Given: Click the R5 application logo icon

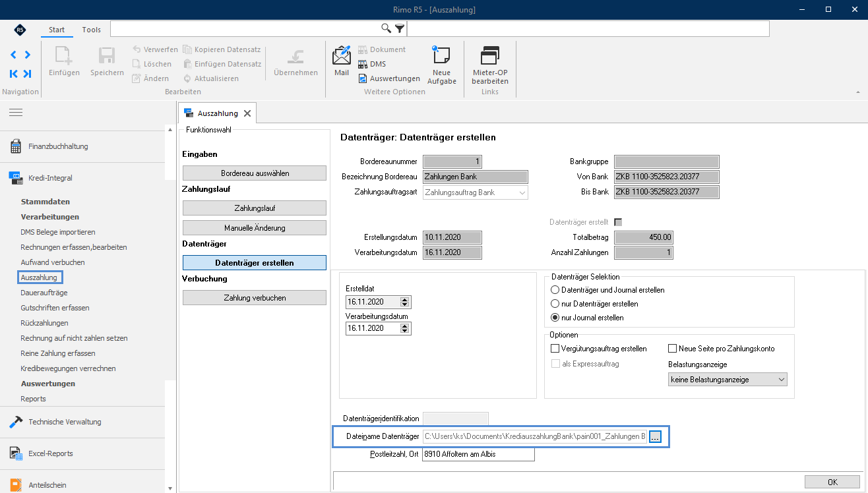Looking at the screenshot, I should point(20,30).
